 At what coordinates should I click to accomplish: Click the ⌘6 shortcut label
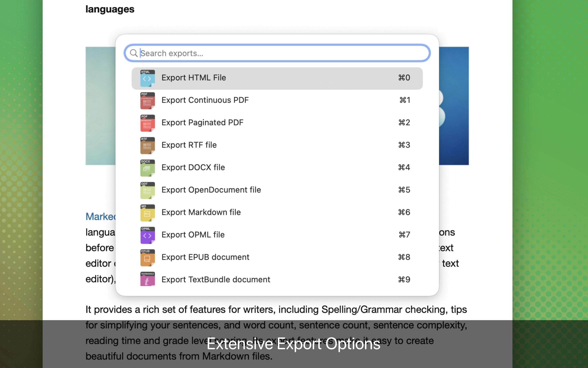(404, 212)
